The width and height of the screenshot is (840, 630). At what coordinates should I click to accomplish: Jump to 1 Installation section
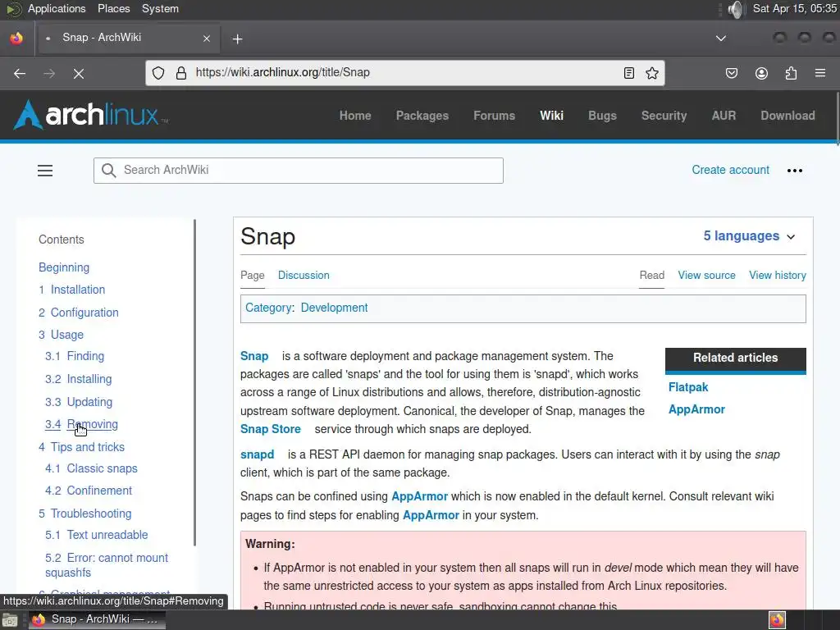[x=72, y=290]
